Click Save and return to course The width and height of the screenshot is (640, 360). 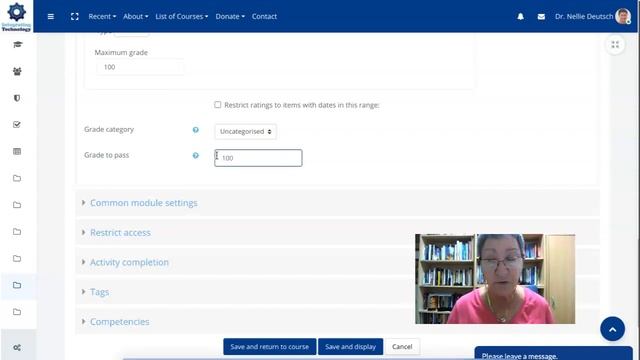click(269, 347)
